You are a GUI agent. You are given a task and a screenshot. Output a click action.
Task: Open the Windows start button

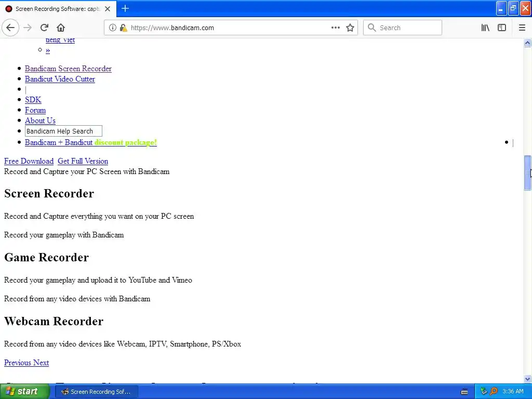(24, 392)
